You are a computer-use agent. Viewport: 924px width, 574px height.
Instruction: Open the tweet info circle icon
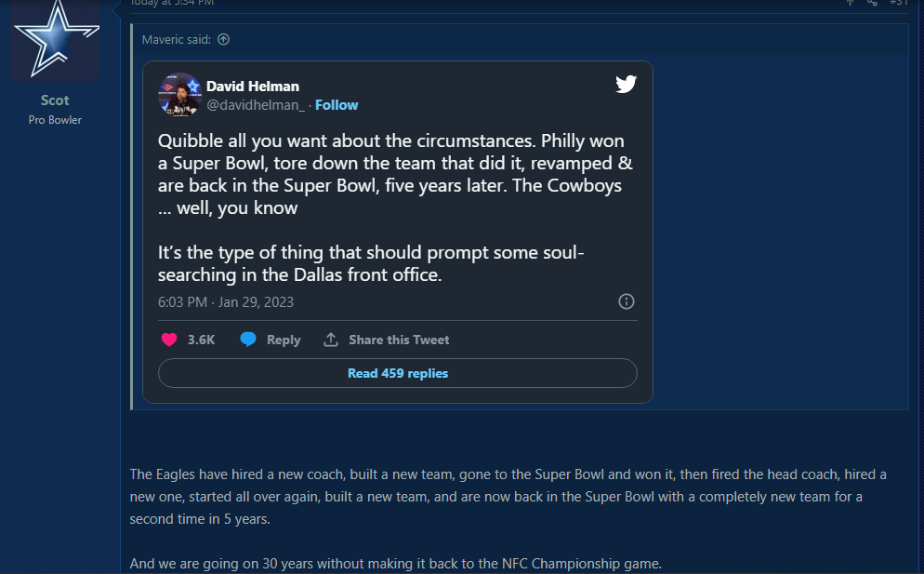pos(627,301)
